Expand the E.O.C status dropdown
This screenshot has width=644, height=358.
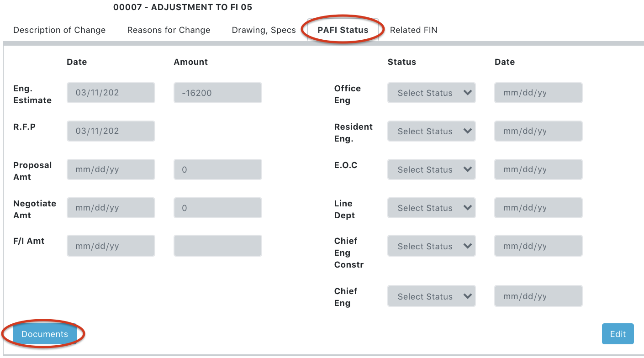[431, 169]
